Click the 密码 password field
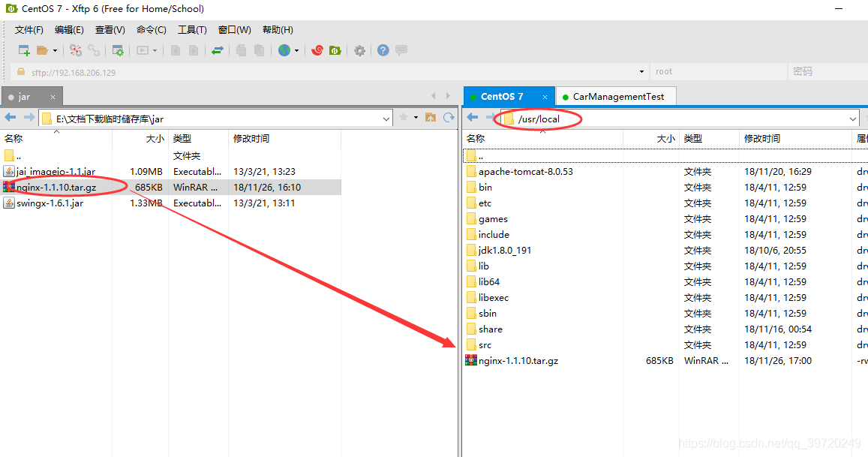Viewport: 868px width, 457px height. (x=828, y=71)
